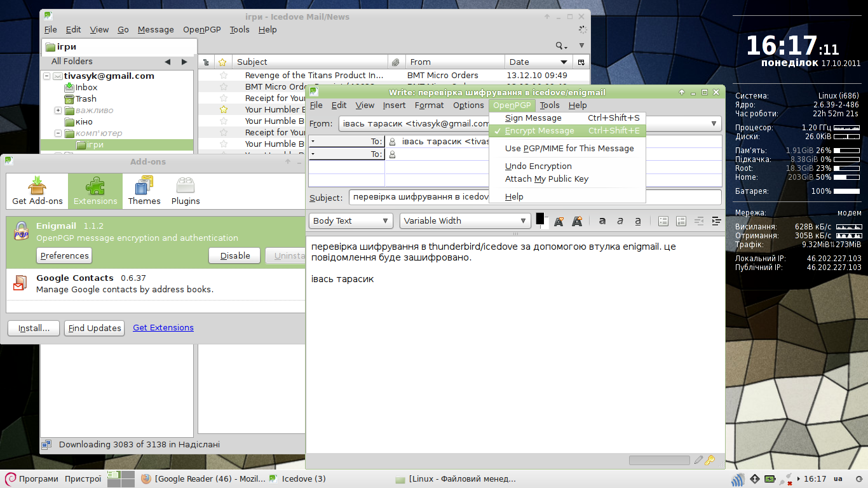Open Enigmail Preferences
868x488 pixels.
coord(64,255)
